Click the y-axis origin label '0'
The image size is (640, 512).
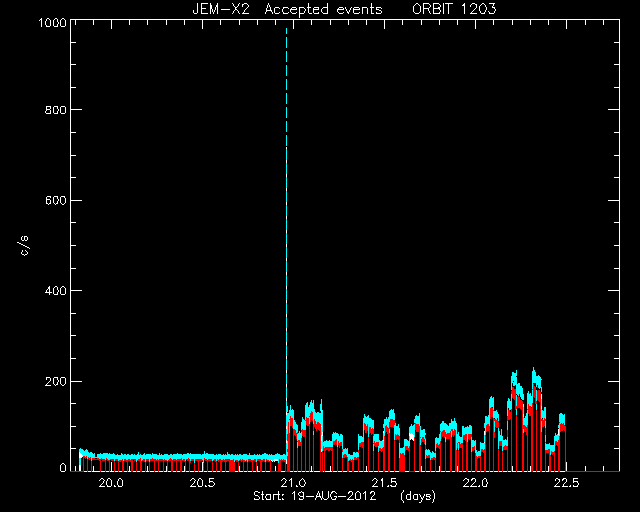click(63, 468)
